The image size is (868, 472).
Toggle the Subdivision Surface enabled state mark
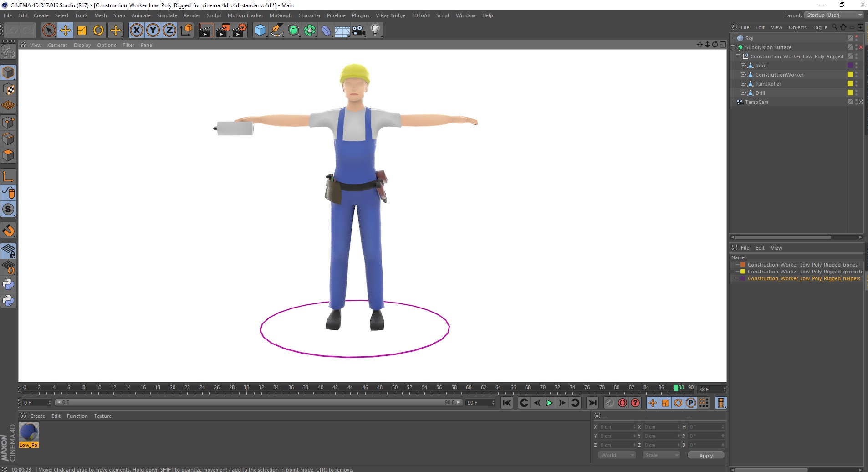861,47
